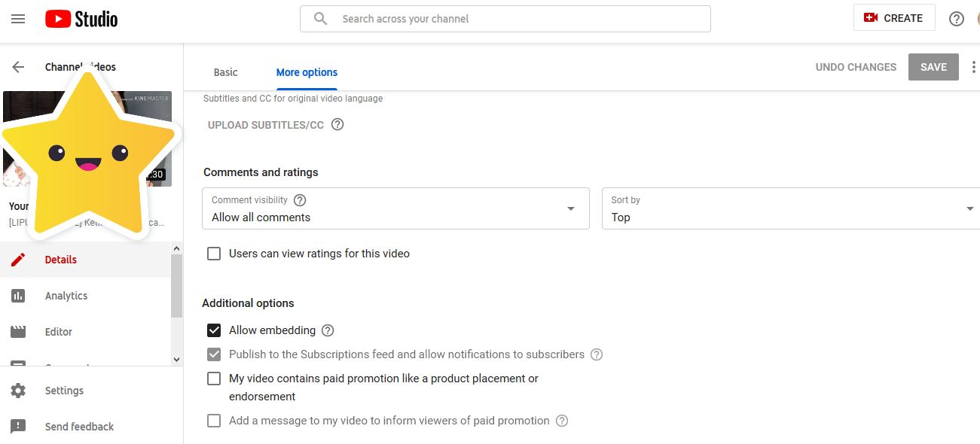Go to YouTube Studio home logo

tap(81, 19)
